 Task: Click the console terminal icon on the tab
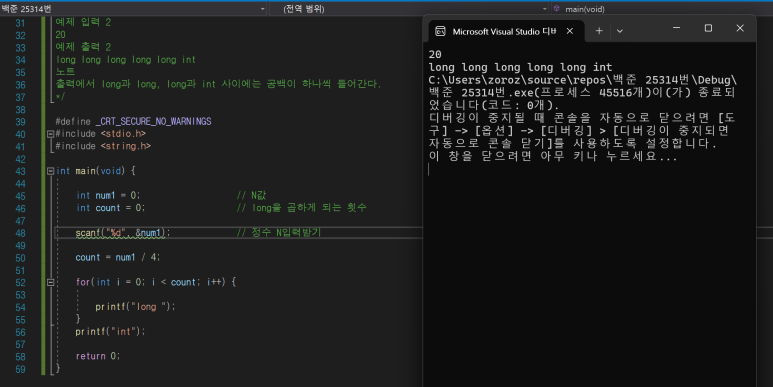[x=440, y=31]
